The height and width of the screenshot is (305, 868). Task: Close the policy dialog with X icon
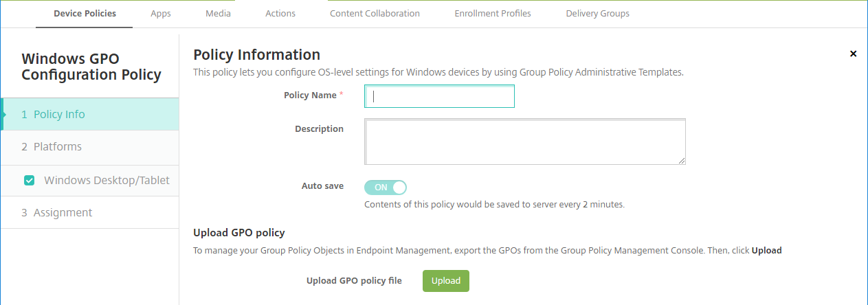point(853,54)
